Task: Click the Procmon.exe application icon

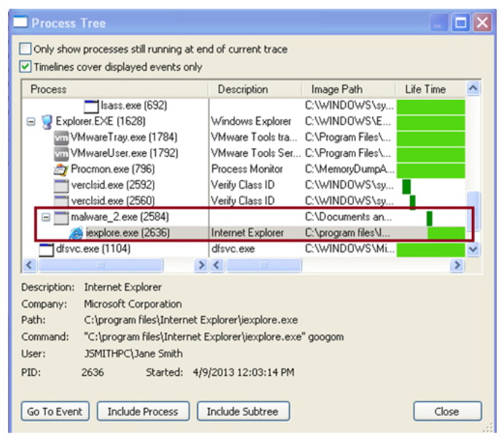Action: [x=61, y=169]
